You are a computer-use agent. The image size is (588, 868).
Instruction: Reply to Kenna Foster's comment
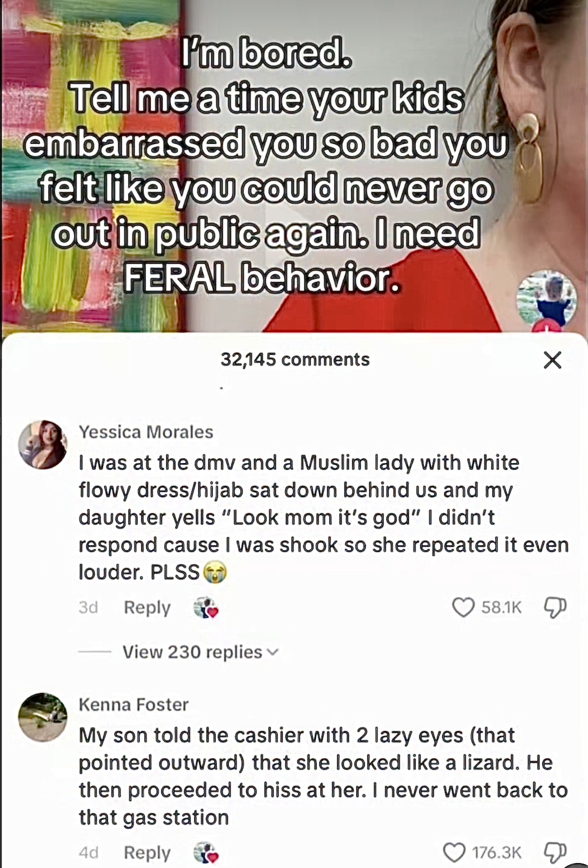click(x=147, y=852)
